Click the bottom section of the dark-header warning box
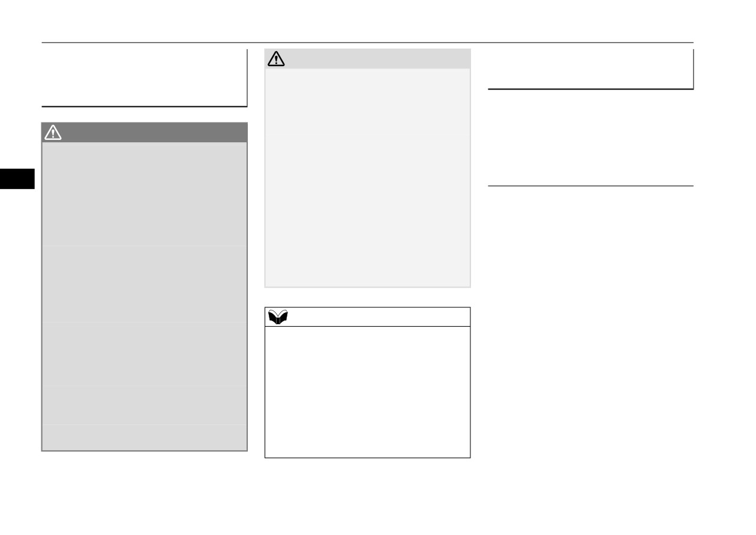Screen dimensions: 756x535 (145, 437)
